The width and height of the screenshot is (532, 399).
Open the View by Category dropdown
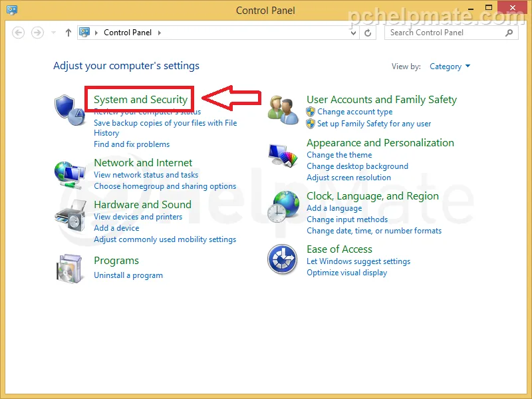click(450, 66)
